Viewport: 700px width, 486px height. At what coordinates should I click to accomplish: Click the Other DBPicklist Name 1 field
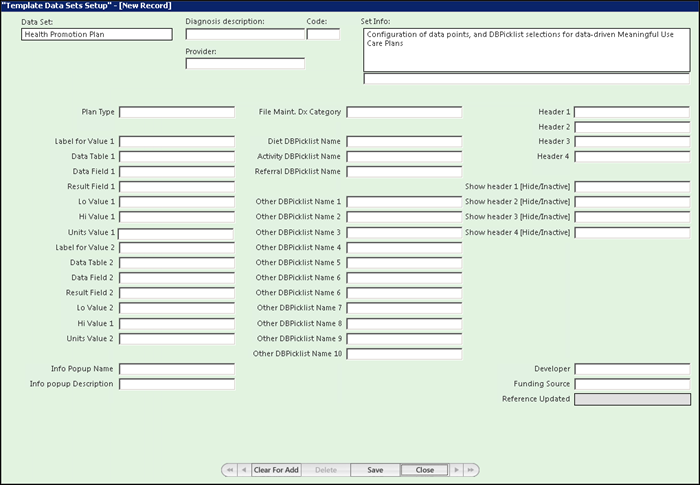(x=404, y=202)
